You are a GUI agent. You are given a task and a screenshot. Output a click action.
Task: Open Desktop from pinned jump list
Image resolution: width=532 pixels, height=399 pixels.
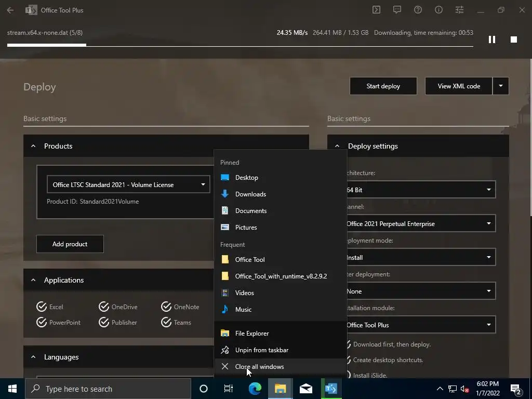coord(280,178)
